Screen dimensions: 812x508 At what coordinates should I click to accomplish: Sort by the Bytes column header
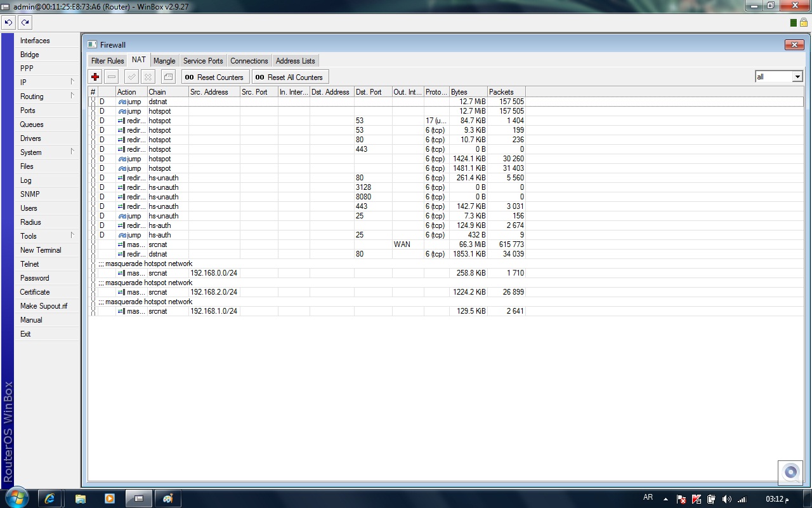(x=468, y=92)
